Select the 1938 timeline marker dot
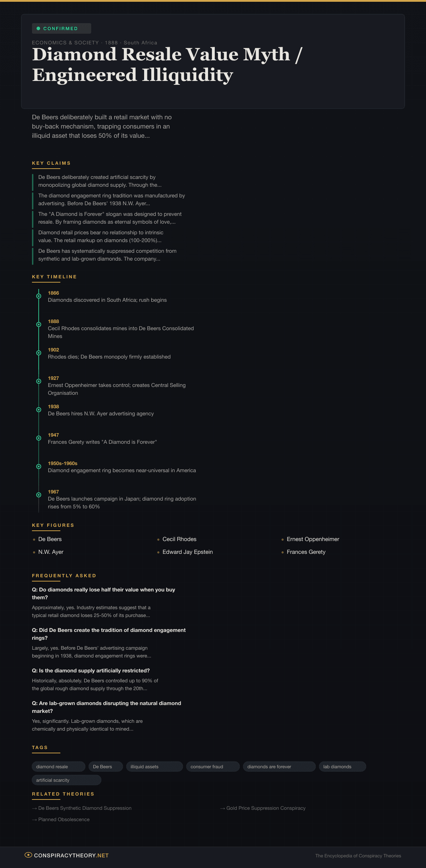The image size is (426, 868). pos(39,410)
